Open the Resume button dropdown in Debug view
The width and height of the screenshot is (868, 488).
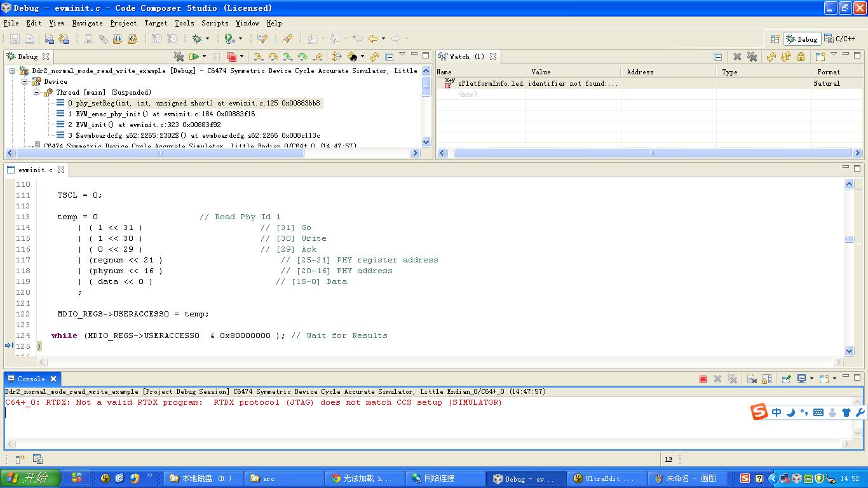click(x=204, y=57)
